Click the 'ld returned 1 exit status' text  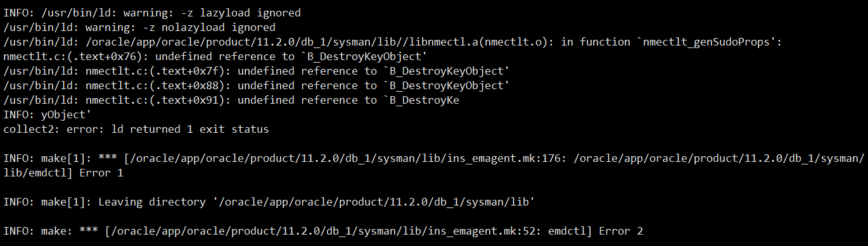point(190,129)
